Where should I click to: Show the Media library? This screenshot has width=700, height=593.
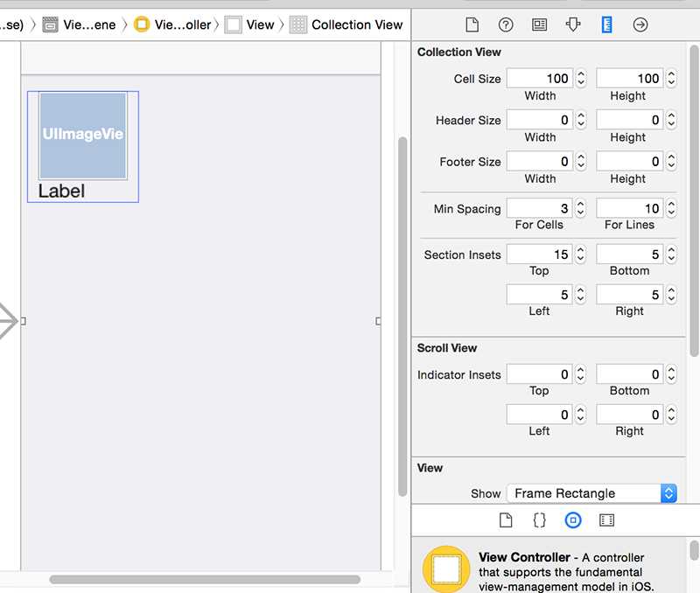pyautogui.click(x=606, y=520)
